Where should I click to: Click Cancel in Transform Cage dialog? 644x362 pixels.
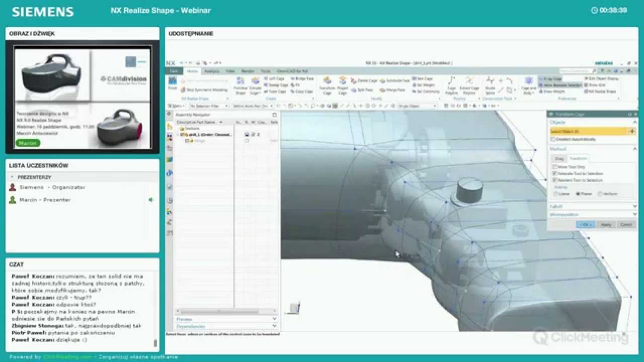(x=626, y=225)
